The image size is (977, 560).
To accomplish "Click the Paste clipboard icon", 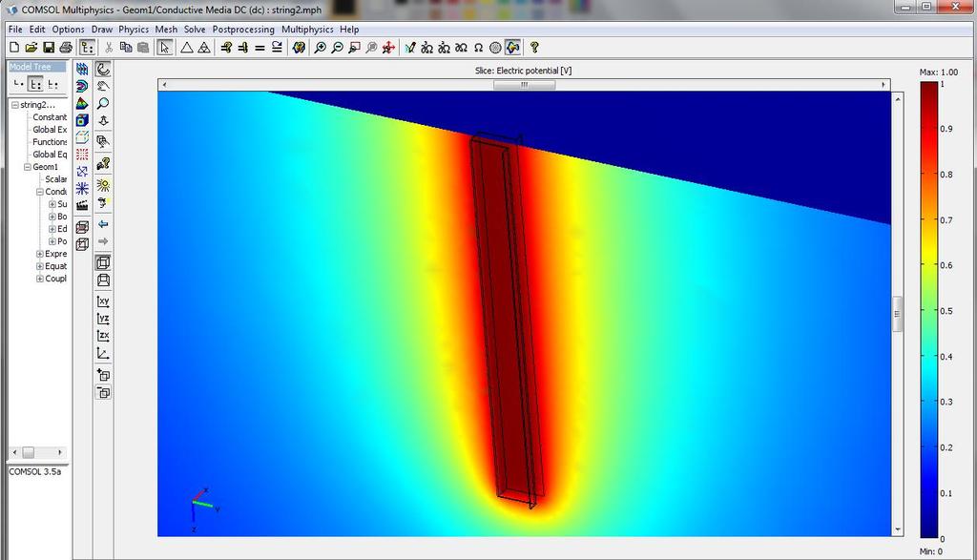I will click(x=143, y=48).
